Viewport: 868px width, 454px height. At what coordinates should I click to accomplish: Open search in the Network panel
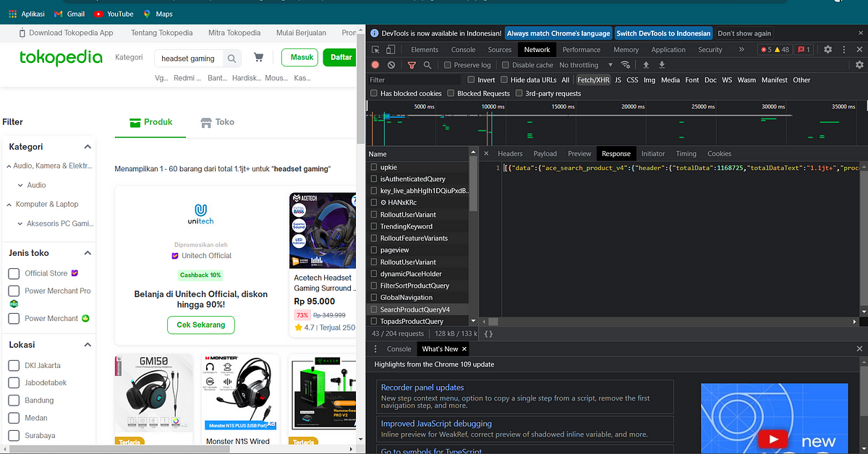(427, 65)
